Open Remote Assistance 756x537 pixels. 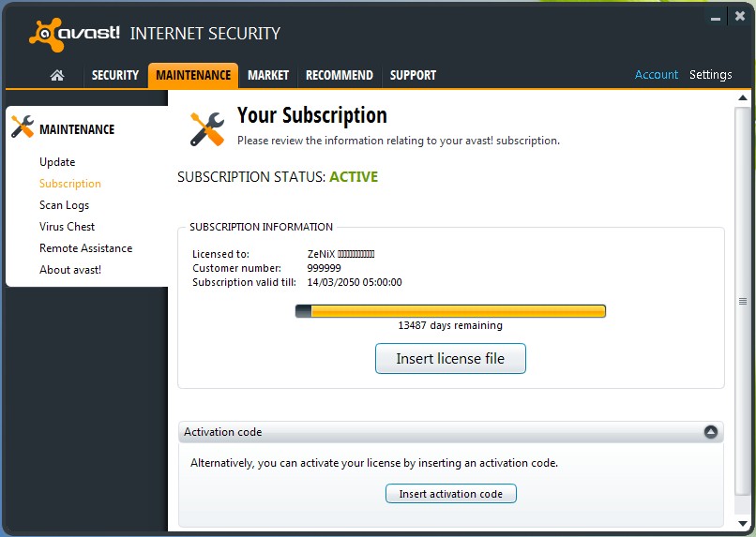click(85, 248)
